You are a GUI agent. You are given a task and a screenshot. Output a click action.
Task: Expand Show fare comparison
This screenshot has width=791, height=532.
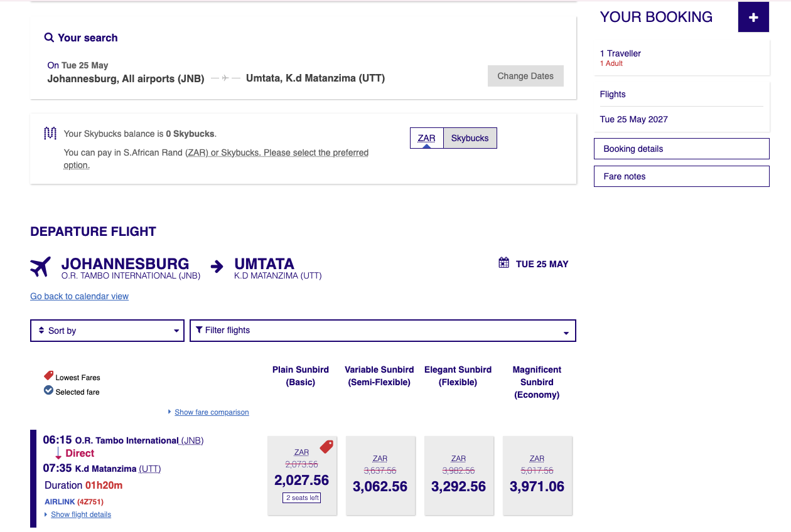pyautogui.click(x=212, y=412)
